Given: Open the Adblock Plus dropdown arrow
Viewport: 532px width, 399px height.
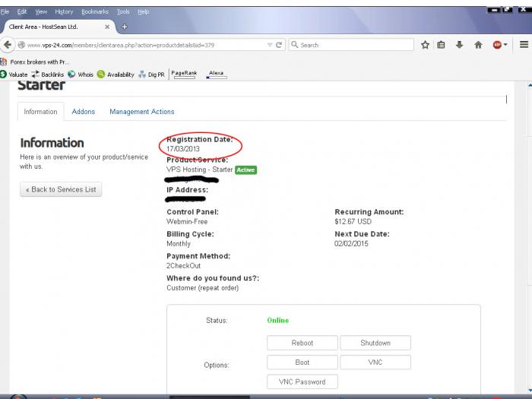Looking at the screenshot, I should (505, 45).
